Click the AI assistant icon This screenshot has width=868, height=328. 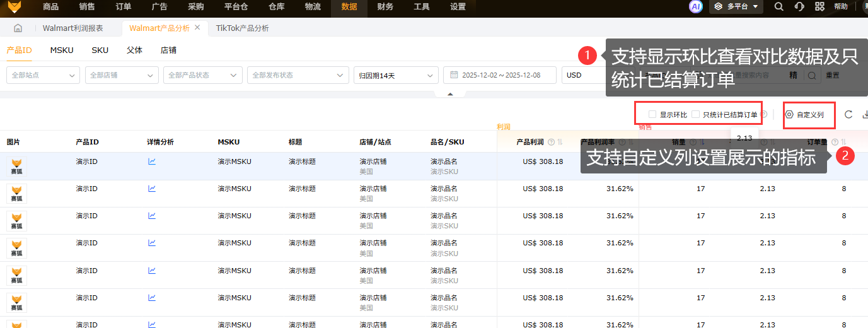point(696,7)
